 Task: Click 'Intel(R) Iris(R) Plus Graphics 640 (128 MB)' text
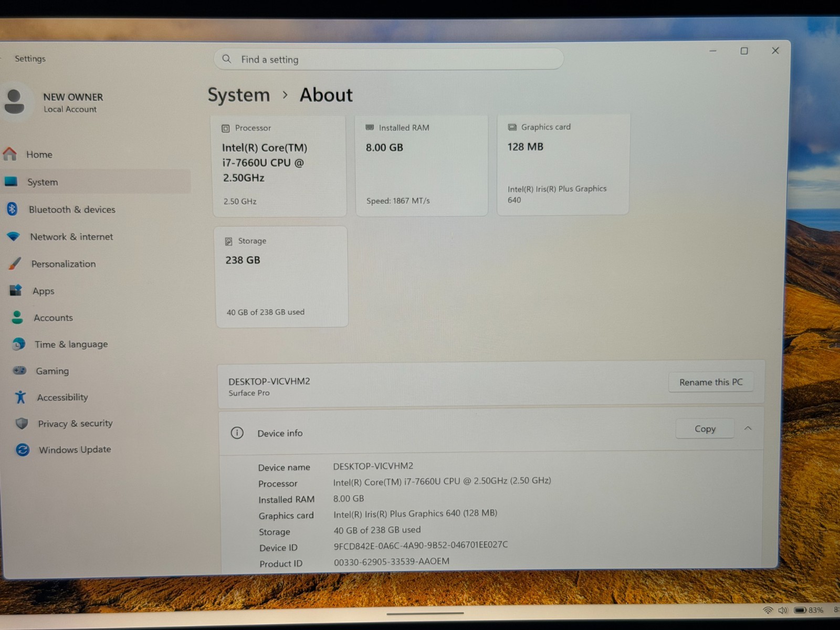pyautogui.click(x=415, y=513)
